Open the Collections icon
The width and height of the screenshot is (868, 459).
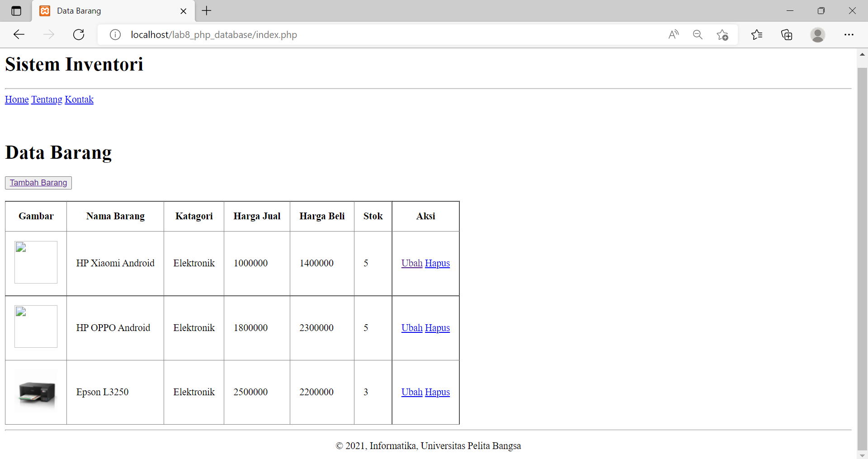[x=787, y=34]
